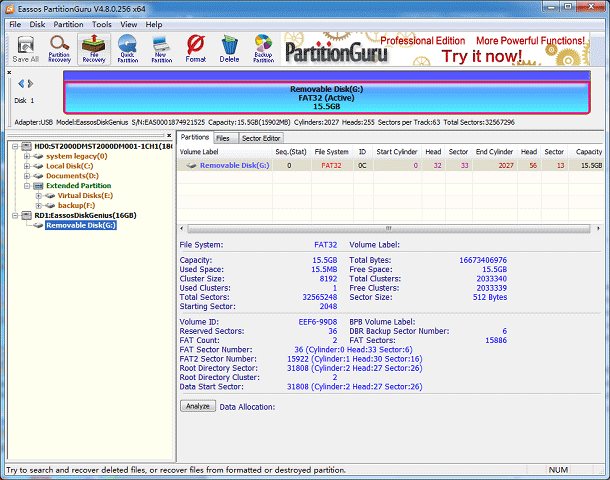
Task: Expand the system legacy(0) node
Action: (26, 156)
